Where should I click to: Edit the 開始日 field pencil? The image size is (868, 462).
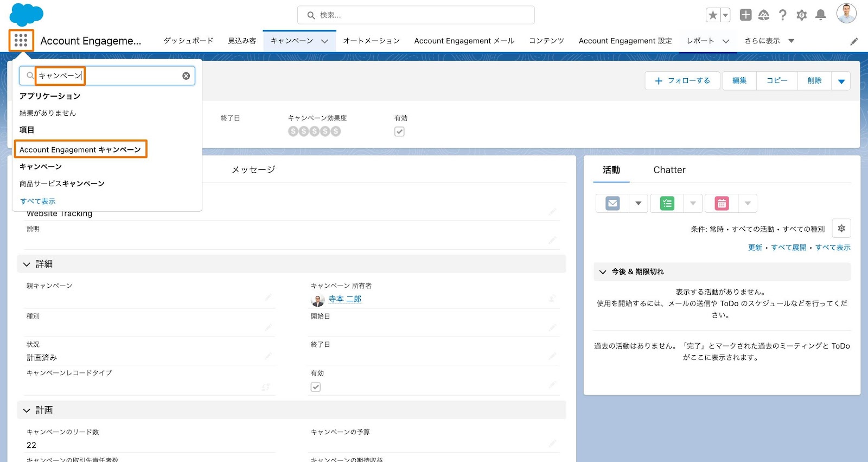click(552, 327)
